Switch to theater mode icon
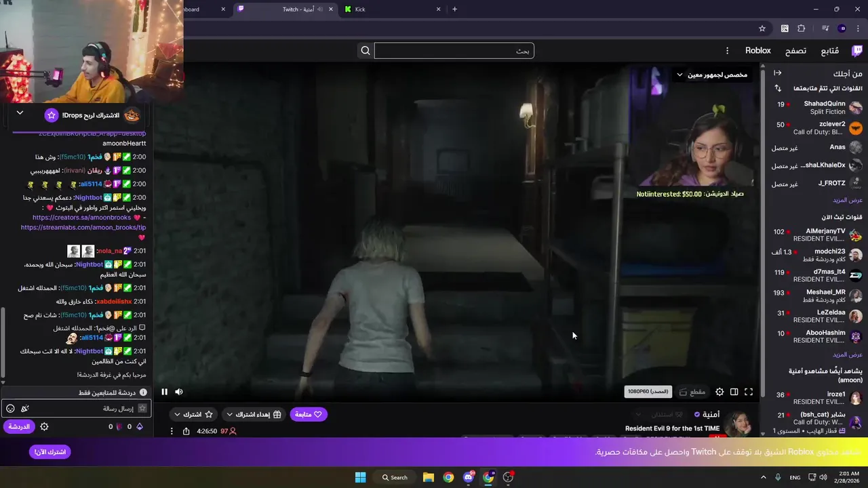This screenshot has width=868, height=488. 734,392
